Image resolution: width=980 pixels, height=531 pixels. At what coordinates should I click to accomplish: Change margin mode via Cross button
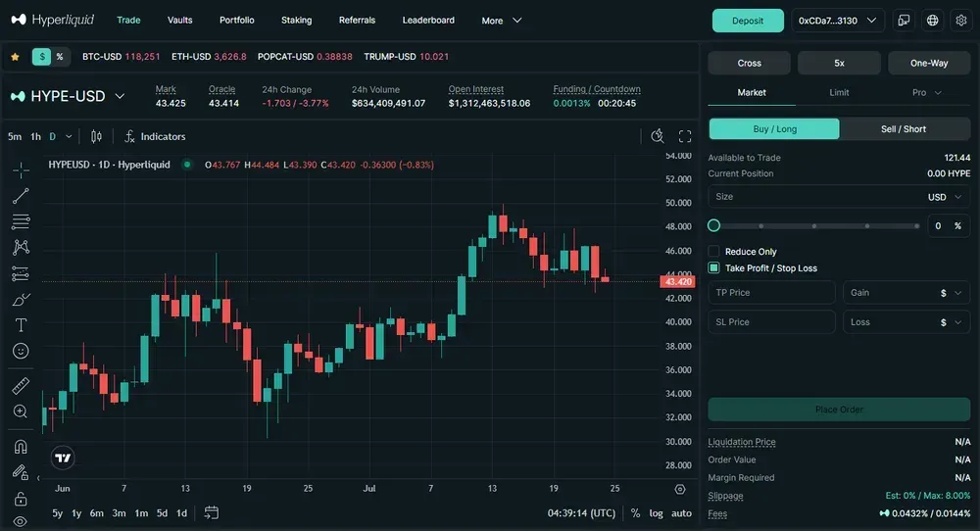pos(749,63)
